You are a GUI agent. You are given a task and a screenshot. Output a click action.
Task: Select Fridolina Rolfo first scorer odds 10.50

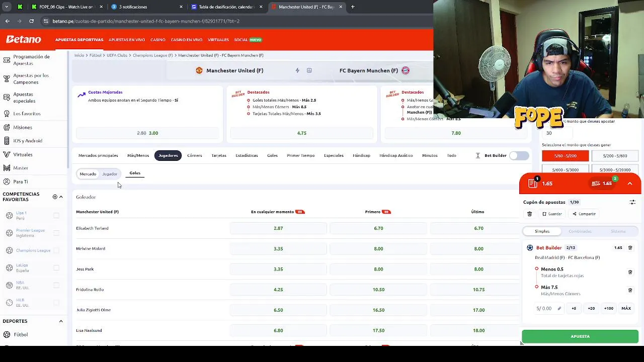378,290
